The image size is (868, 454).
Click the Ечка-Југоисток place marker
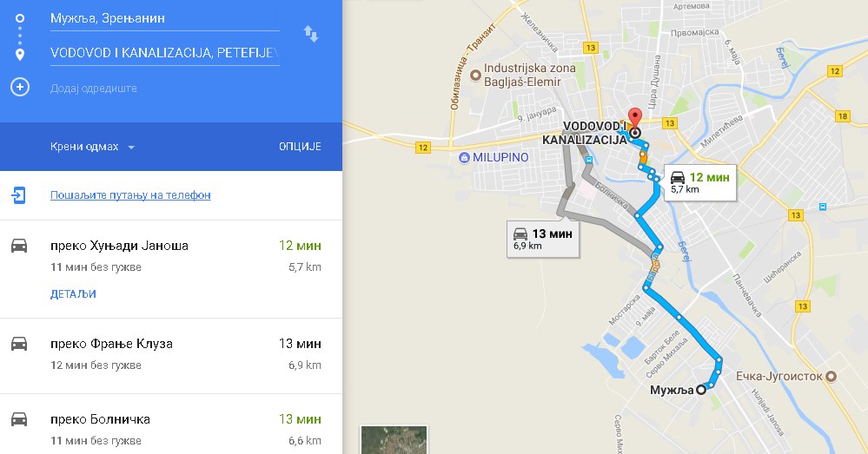click(831, 376)
